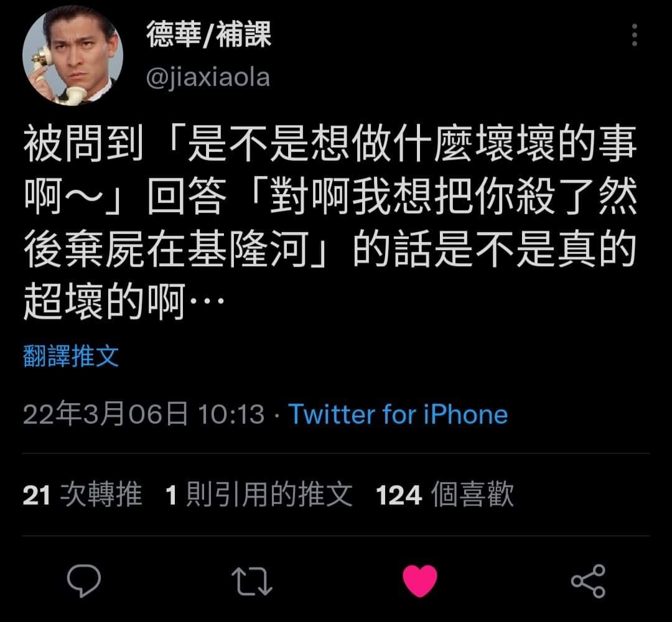View the 21 次轉推 retweets list

pyautogui.click(x=82, y=494)
